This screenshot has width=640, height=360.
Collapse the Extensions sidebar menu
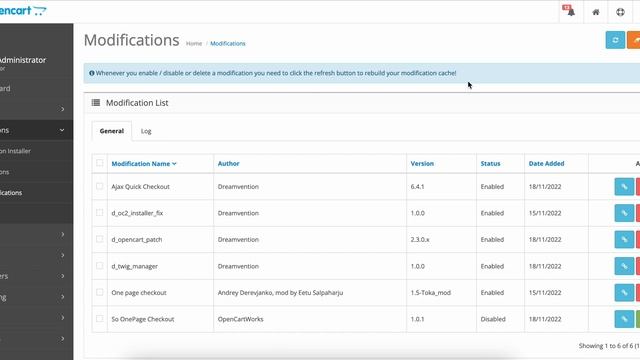[36, 130]
